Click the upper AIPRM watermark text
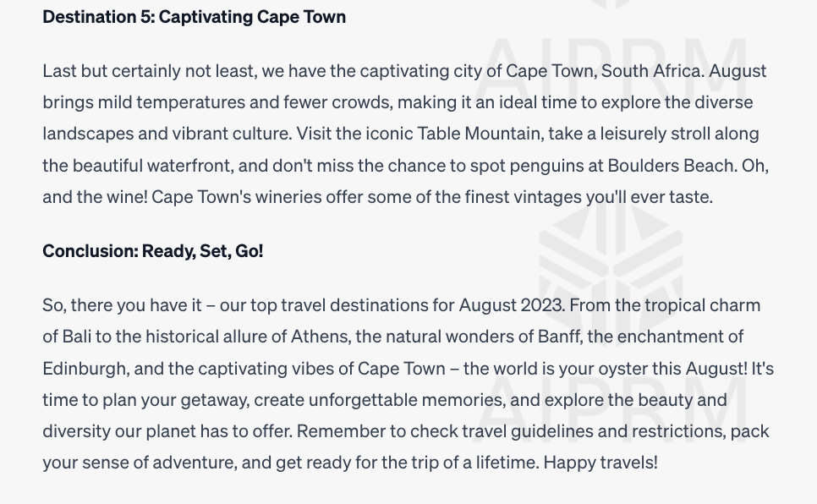Viewport: 817px width, 504px height. tap(611, 68)
